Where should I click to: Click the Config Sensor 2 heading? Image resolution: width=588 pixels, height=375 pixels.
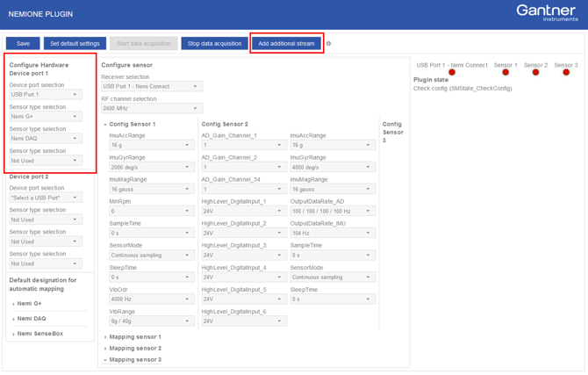click(225, 124)
